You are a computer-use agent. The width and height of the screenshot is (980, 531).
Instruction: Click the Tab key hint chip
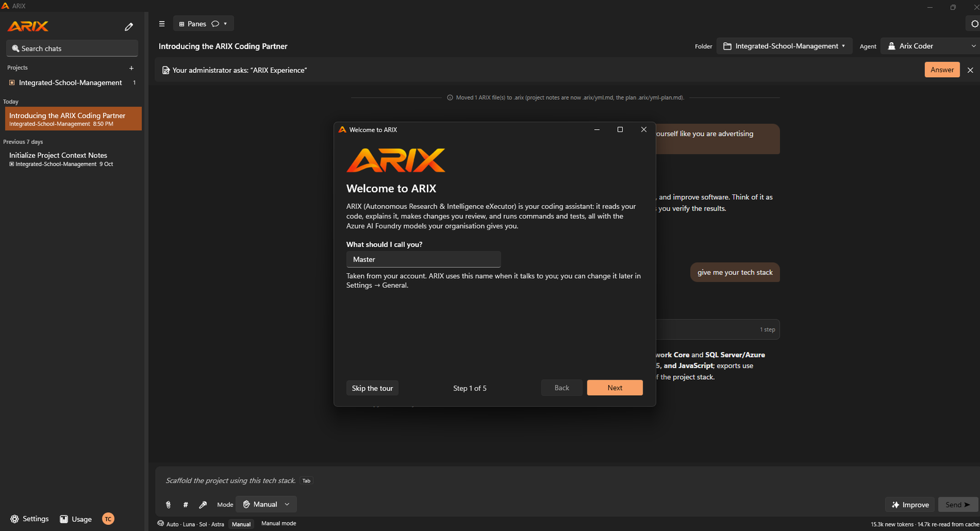306,481
